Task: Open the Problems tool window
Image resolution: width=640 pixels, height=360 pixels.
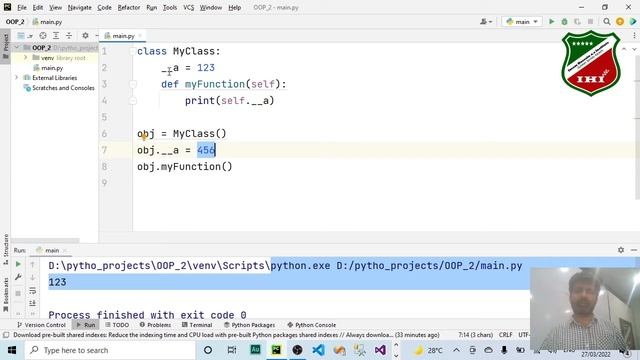Action: (x=155, y=325)
